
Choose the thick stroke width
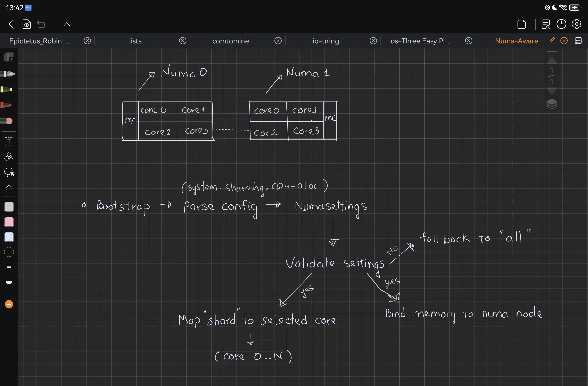click(x=9, y=282)
